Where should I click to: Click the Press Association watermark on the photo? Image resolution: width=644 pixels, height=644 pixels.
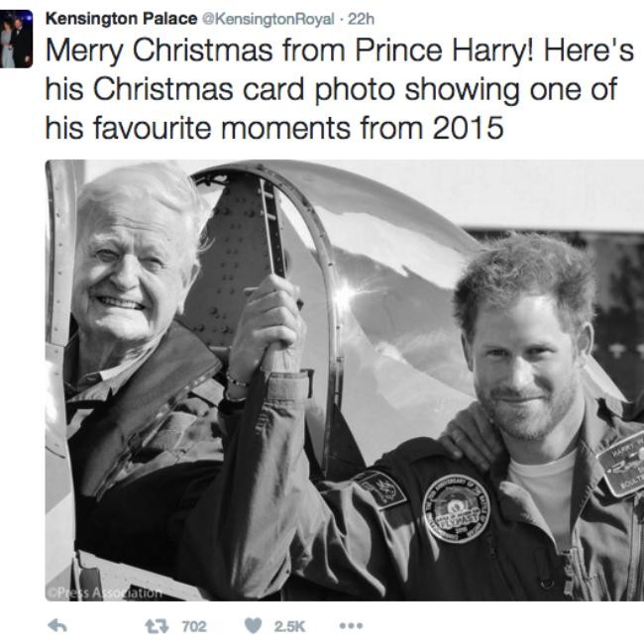point(104,592)
